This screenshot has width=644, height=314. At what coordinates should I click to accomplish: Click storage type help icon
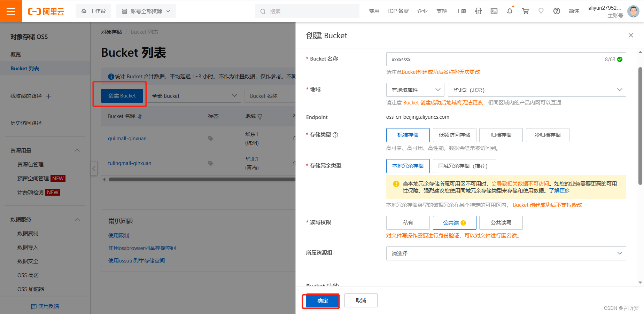pyautogui.click(x=335, y=135)
